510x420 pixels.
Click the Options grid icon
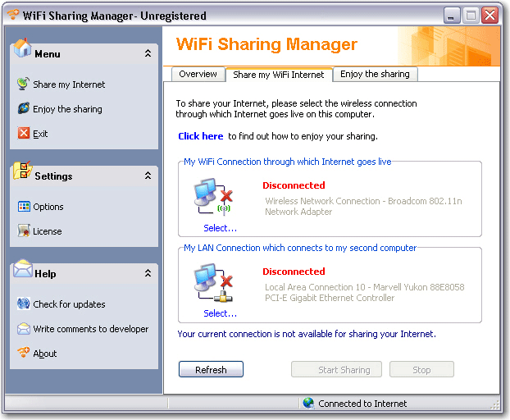click(24, 206)
